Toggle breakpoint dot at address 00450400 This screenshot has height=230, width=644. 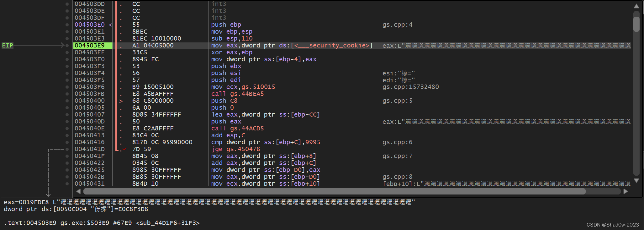[67, 101]
